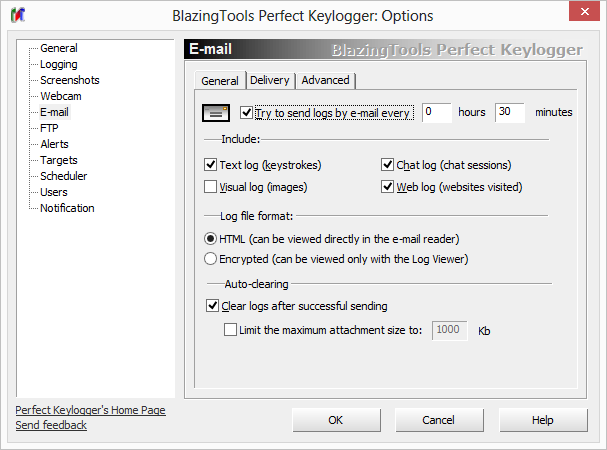The height and width of the screenshot is (450, 607).
Task: Click the hours input field
Action: pos(436,112)
